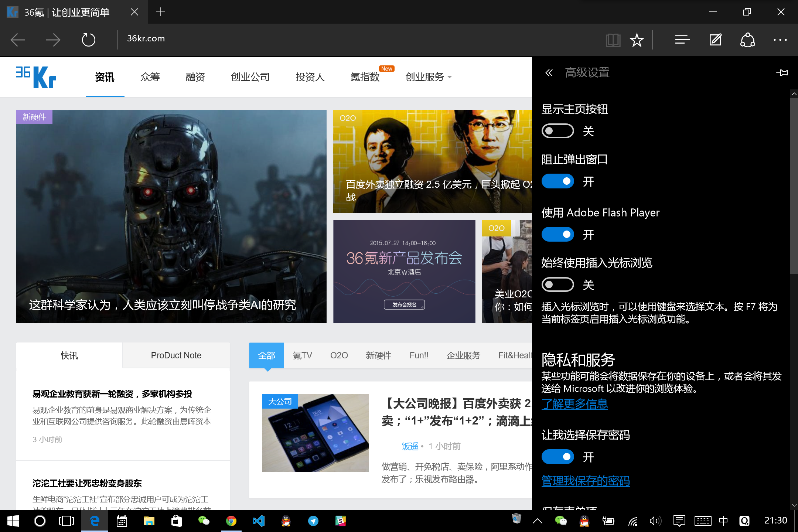Image resolution: width=798 pixels, height=532 pixels.
Task: Select 新硬件 category tab
Action: (378, 355)
